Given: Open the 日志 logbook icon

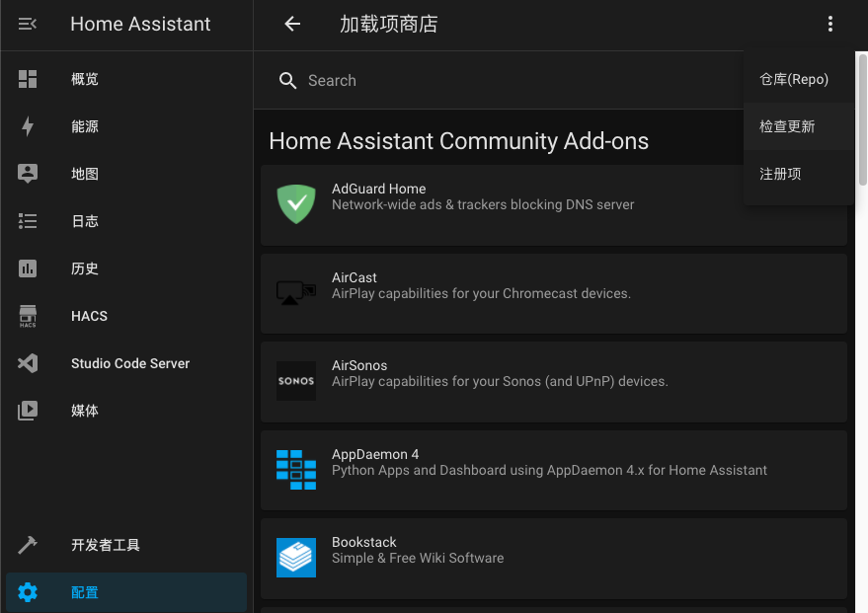Looking at the screenshot, I should pos(26,220).
